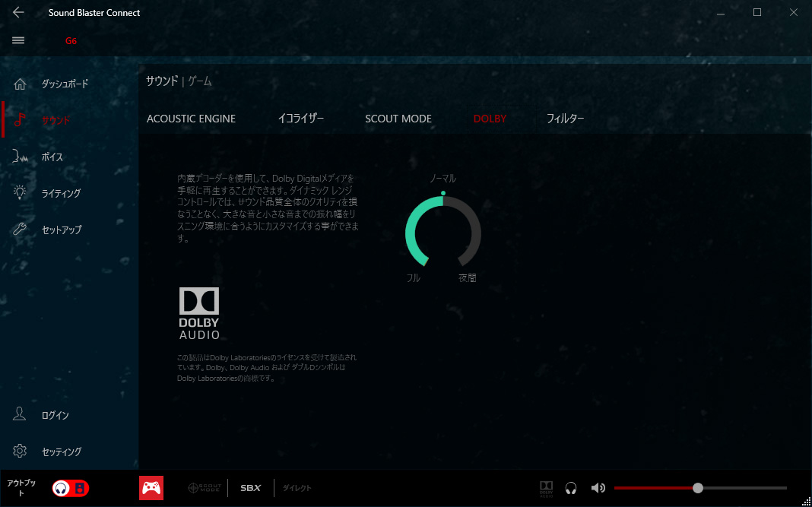Switch to the フィルター tab
Viewport: 812px width, 507px height.
pyautogui.click(x=565, y=119)
